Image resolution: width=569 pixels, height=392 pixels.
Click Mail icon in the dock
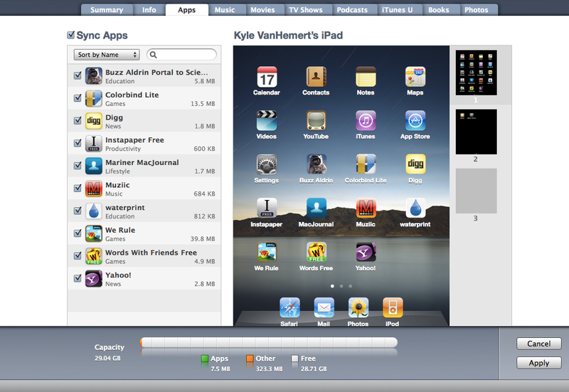pos(324,308)
